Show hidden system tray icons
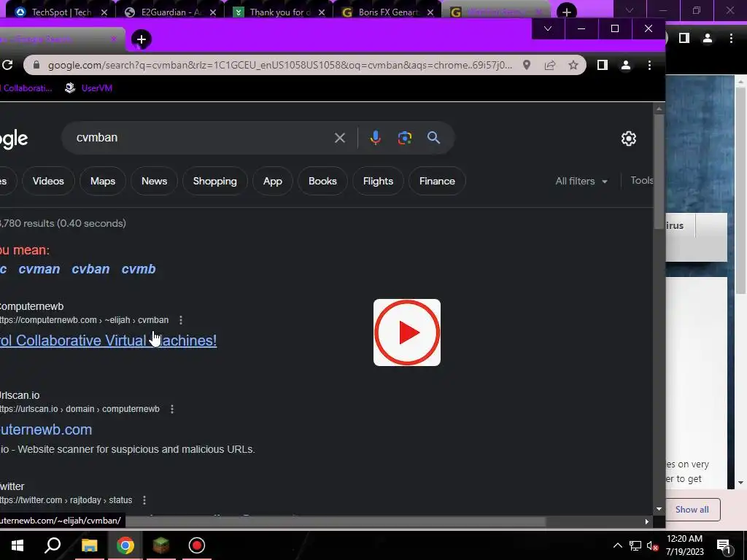This screenshot has height=560, width=747. pyautogui.click(x=617, y=545)
